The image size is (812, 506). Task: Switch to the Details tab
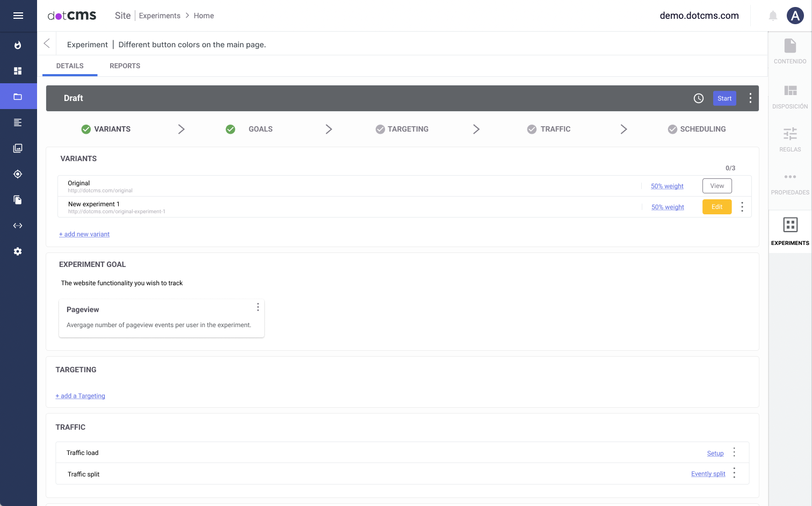[x=70, y=66]
